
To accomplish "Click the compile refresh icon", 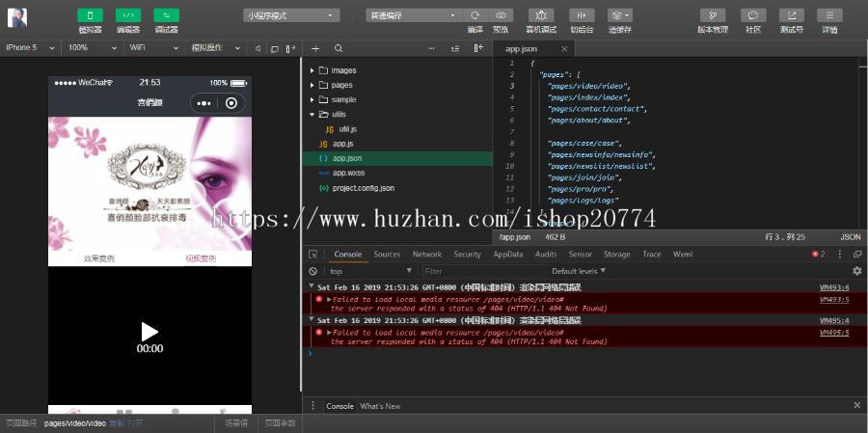I will 475,15.
